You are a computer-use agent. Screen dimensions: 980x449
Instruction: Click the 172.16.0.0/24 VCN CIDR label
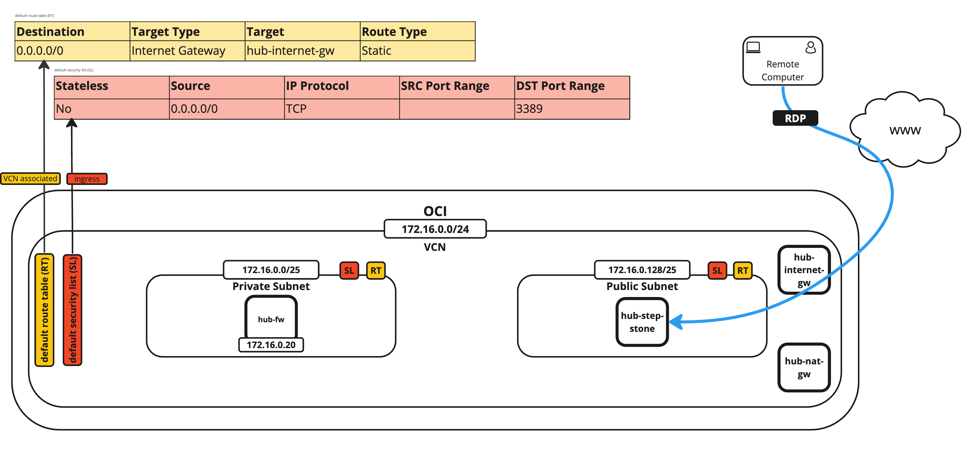[x=435, y=229]
